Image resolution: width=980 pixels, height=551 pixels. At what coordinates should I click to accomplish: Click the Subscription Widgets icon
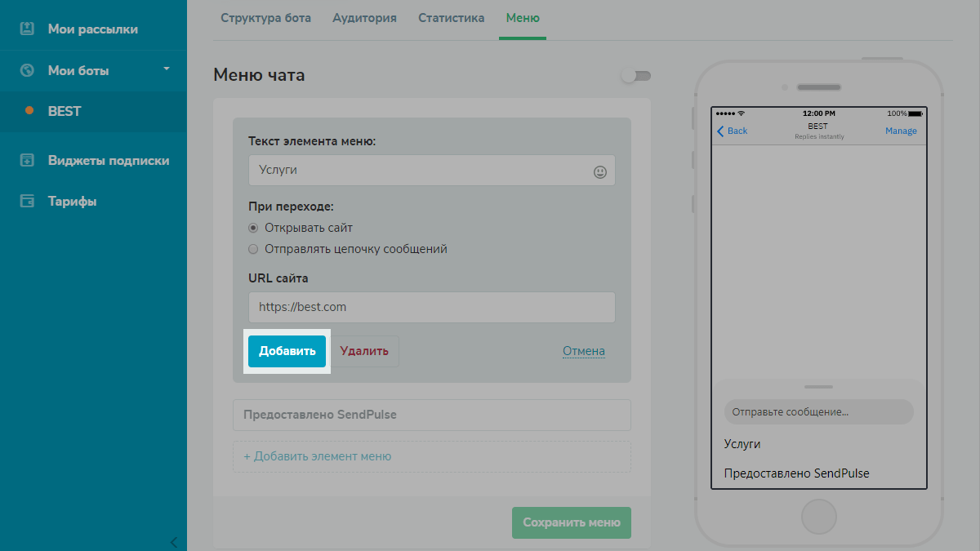(27, 160)
